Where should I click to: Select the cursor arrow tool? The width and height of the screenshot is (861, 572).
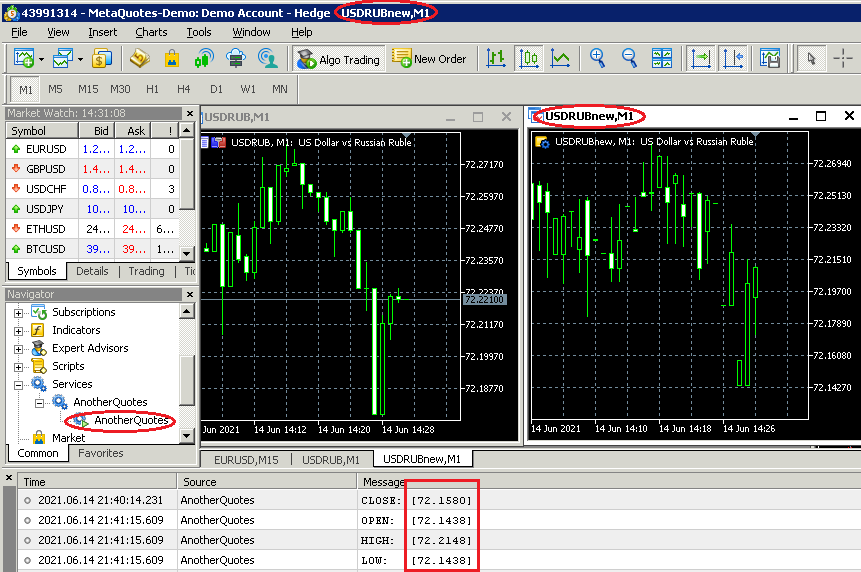[x=811, y=58]
